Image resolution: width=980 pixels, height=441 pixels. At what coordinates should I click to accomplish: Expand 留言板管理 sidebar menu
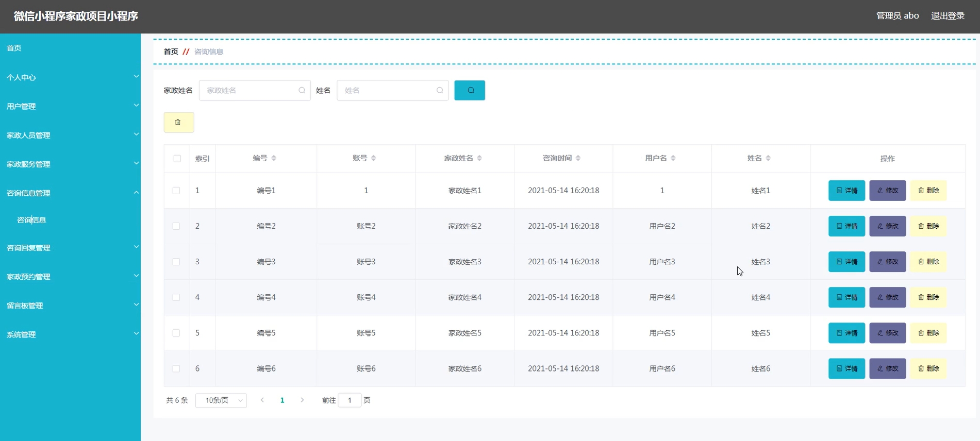pyautogui.click(x=71, y=305)
